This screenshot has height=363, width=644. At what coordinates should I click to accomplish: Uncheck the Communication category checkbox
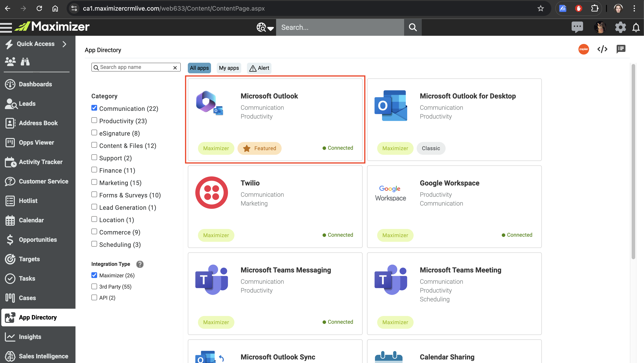(x=94, y=108)
